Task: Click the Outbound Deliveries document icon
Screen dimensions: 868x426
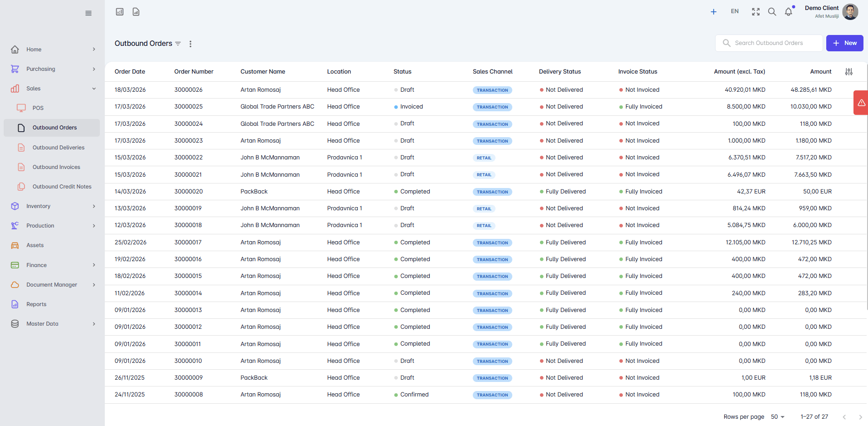Action: click(21, 148)
